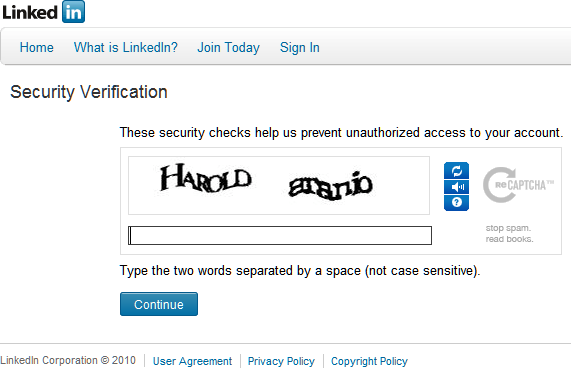Click the "Linked" wordmark in the header
The height and width of the screenshot is (368, 571).
click(x=30, y=12)
